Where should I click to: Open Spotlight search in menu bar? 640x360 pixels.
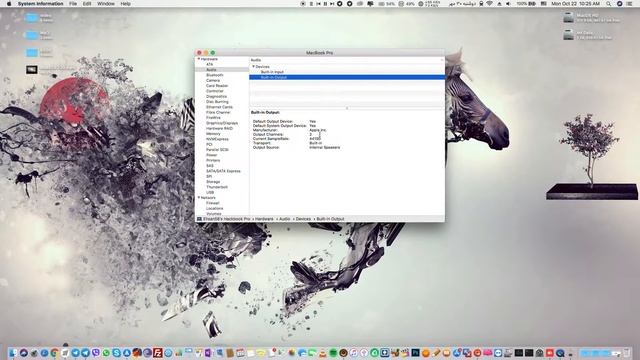[609, 4]
